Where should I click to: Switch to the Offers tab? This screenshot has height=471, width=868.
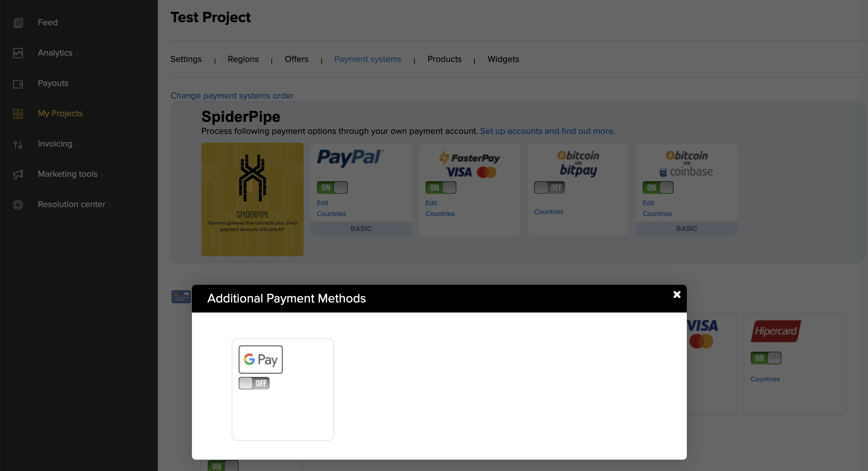296,59
